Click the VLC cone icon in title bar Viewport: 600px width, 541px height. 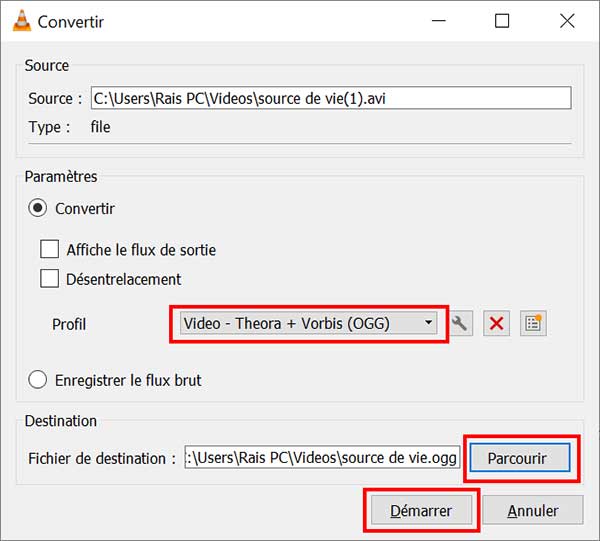click(22, 21)
